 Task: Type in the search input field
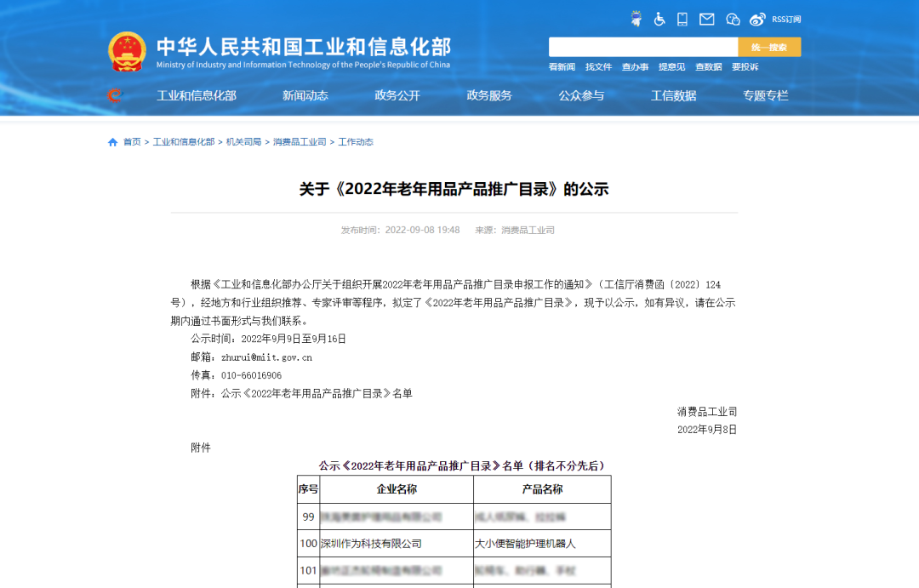[x=642, y=47]
